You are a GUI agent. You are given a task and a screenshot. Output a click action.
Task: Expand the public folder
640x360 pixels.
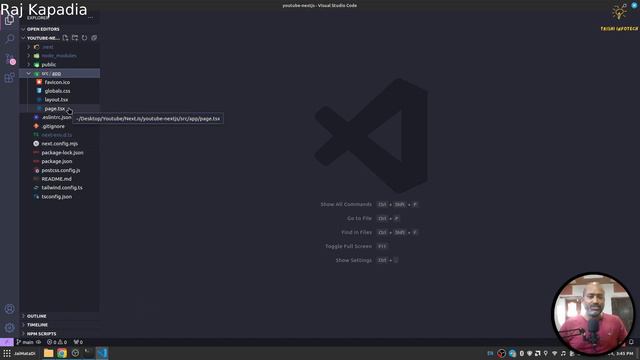pos(60,64)
